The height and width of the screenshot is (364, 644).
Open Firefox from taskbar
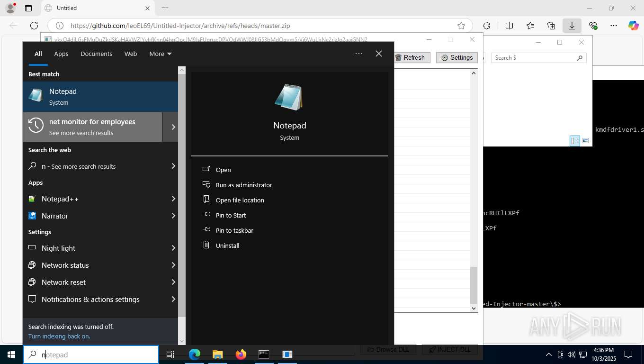[x=241, y=355]
